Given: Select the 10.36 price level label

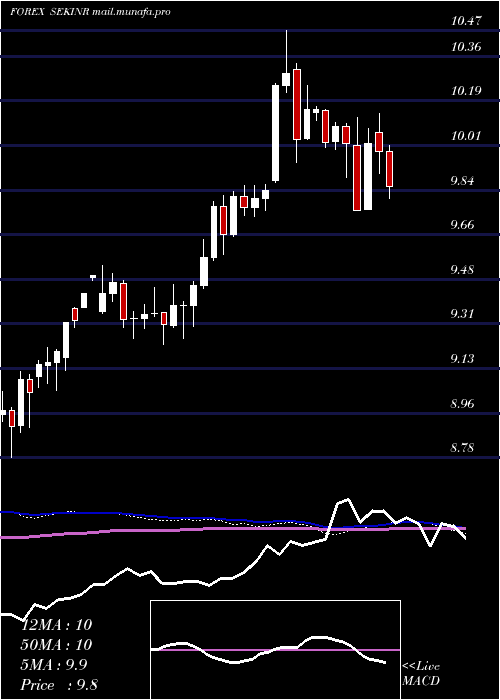Looking at the screenshot, I should (x=466, y=46).
